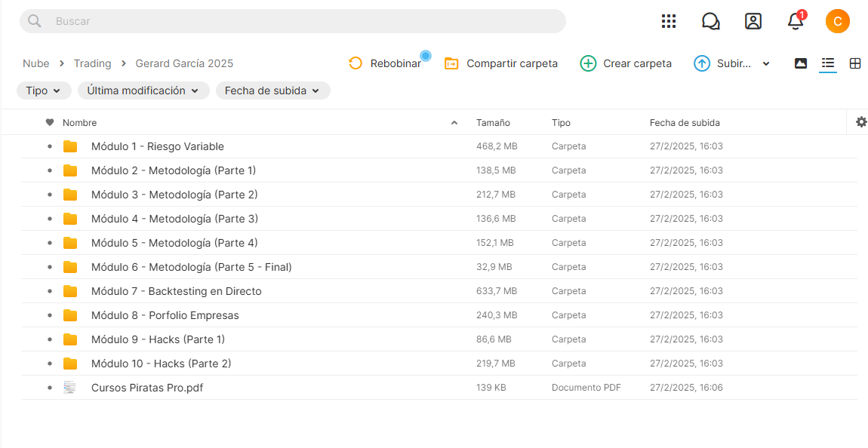Sort by the Tipo column header

point(561,123)
